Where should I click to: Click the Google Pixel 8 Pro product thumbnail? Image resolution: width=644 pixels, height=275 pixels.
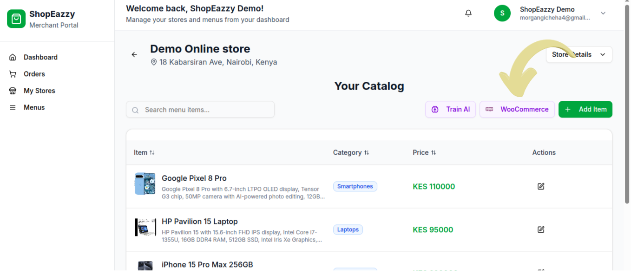(145, 184)
